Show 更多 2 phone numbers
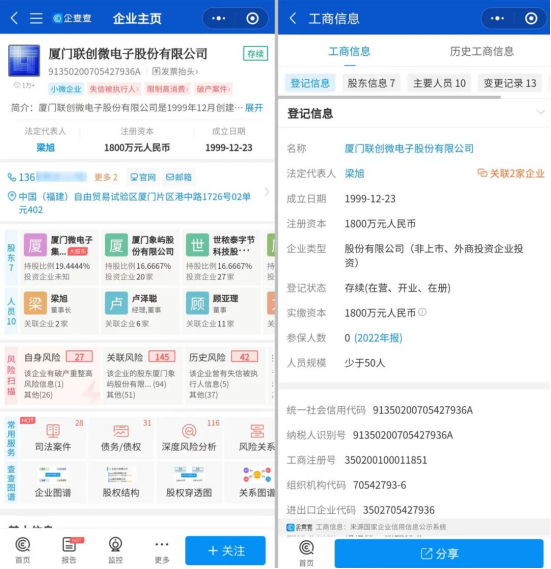This screenshot has height=569, width=551. point(106,177)
